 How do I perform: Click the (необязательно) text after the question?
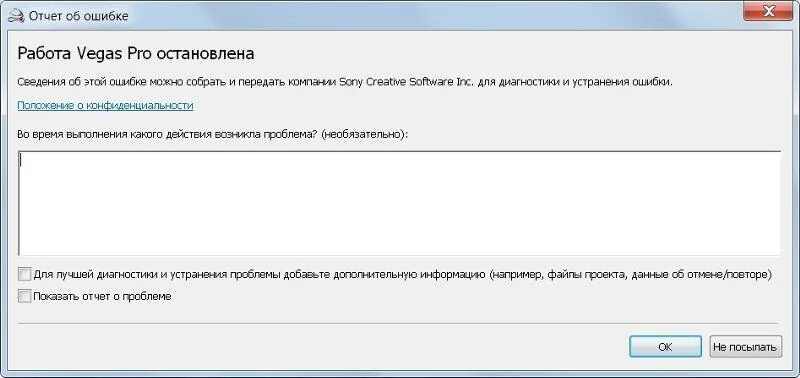pos(365,134)
